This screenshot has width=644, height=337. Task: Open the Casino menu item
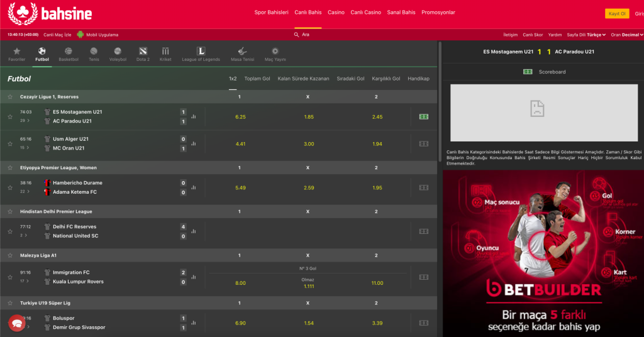pyautogui.click(x=336, y=13)
